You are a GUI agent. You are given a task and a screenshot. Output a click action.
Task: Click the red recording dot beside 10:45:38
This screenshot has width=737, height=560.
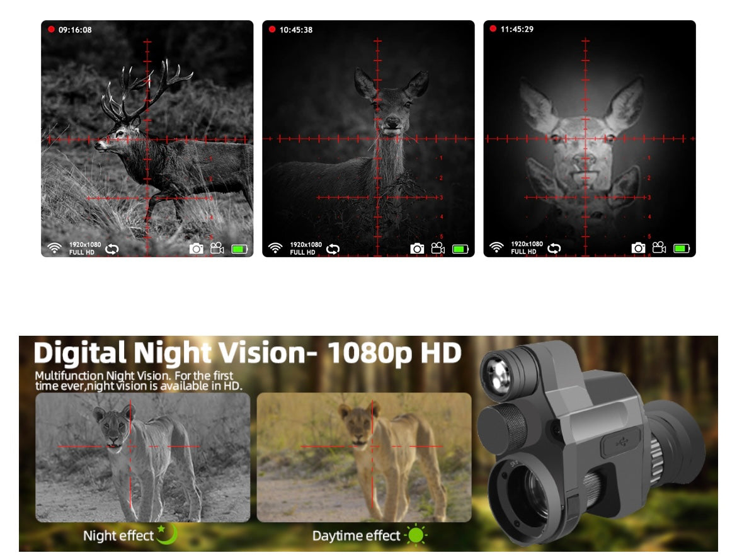click(272, 30)
